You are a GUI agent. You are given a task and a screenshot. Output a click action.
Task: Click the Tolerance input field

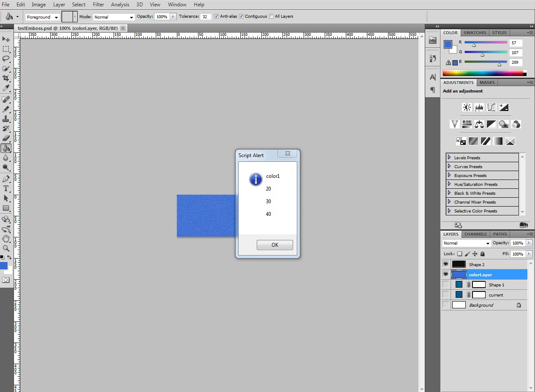coord(206,16)
